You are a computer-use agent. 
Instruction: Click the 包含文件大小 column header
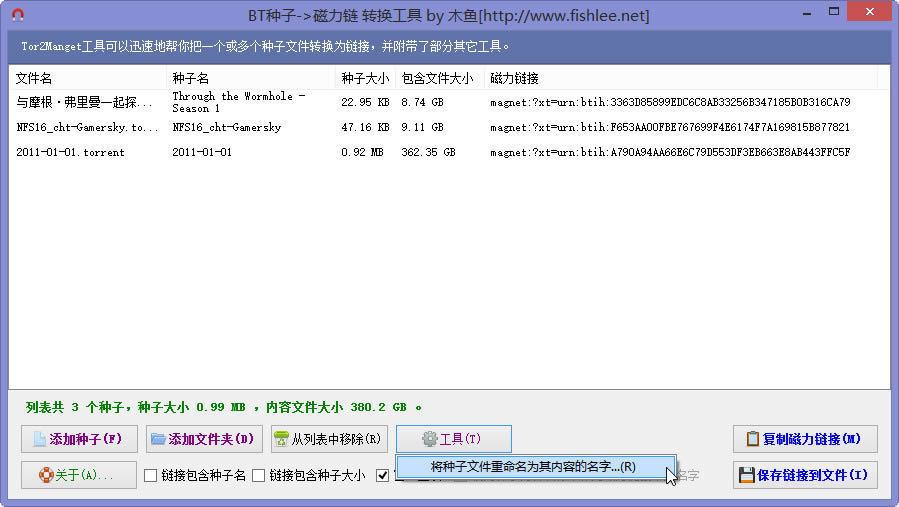point(439,78)
